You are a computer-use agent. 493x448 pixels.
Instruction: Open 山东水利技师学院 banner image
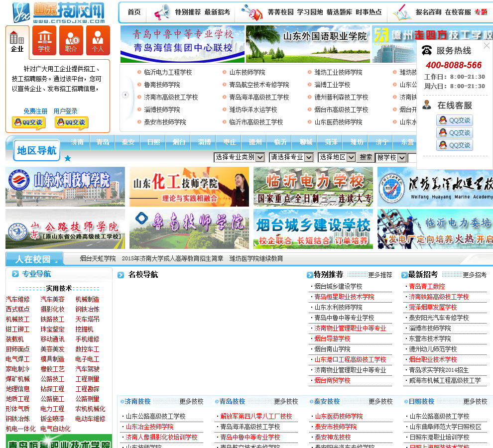click(65, 187)
